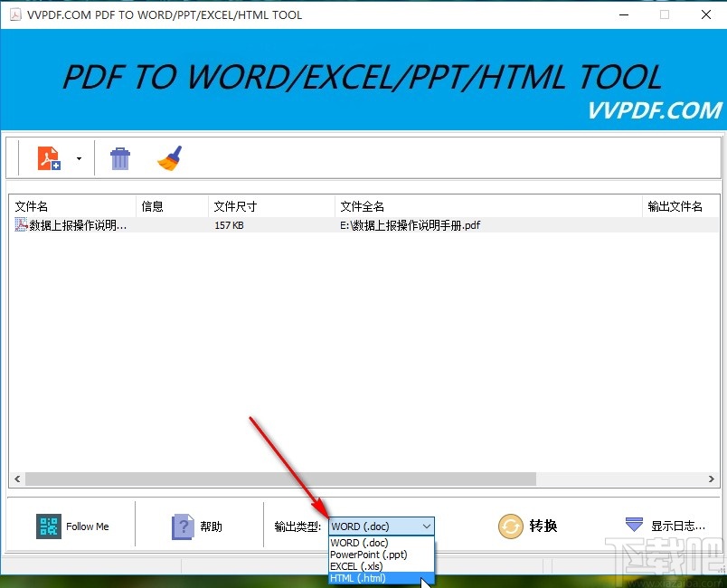Screen dimensions: 727x588
Task: Click the horizontal scrollbar right arrow
Action: point(712,479)
